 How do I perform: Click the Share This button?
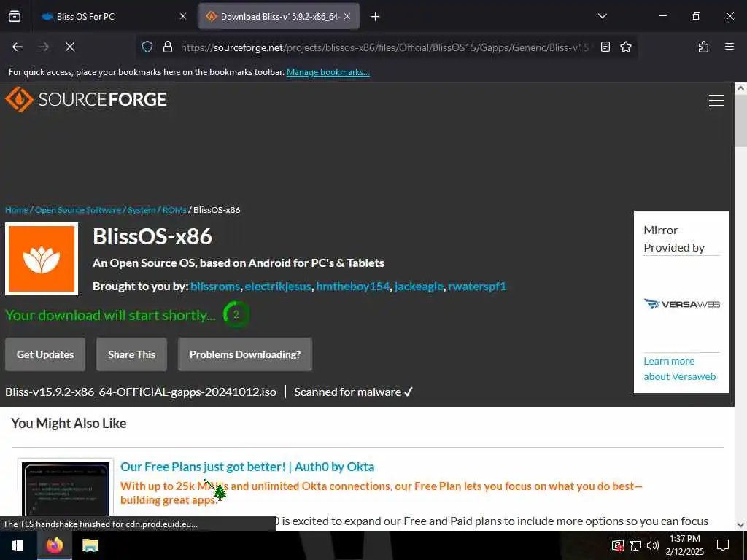131,354
